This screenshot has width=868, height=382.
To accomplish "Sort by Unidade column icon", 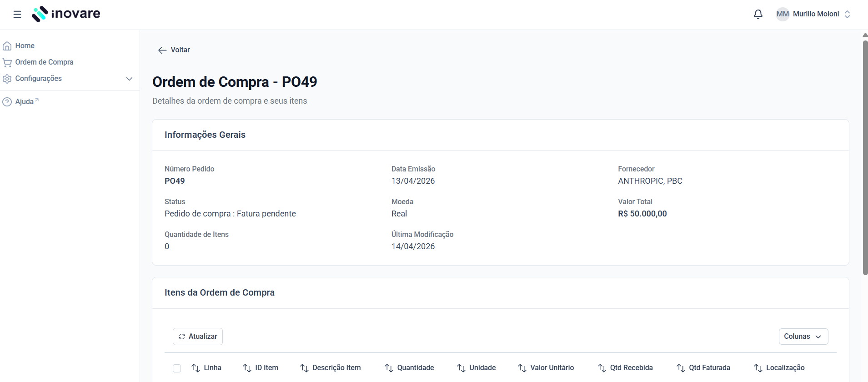I will click(462, 368).
